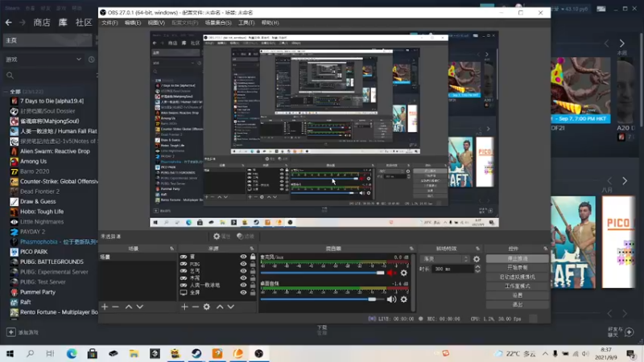Pop out the Audio Mixer dock icon
The height and width of the screenshot is (362, 644).
[411, 249]
